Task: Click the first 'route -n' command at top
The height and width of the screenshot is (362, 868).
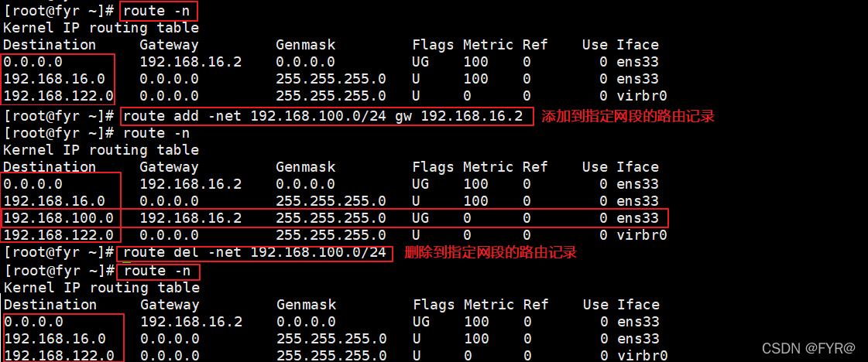Action: coord(156,11)
